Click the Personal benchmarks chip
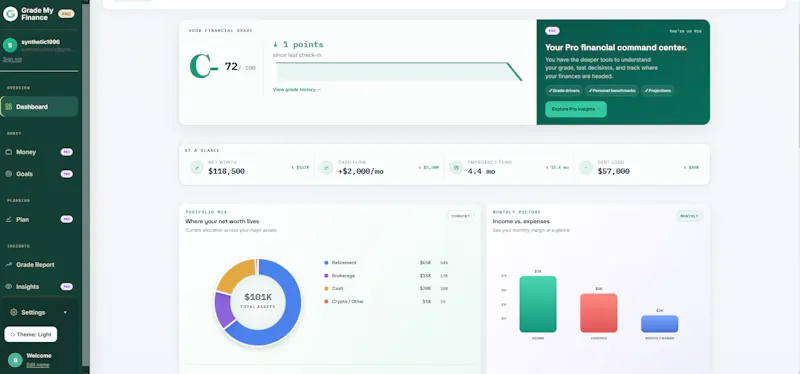The image size is (800, 374). 612,91
